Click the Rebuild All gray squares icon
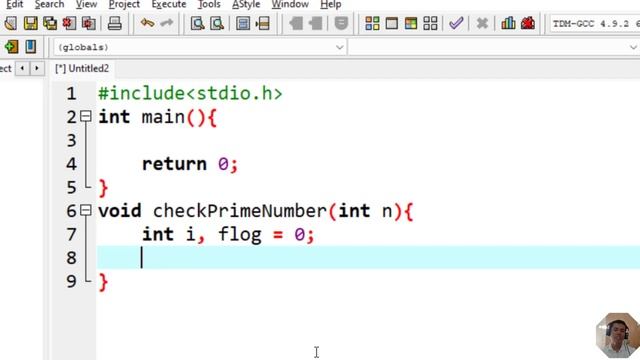Screen dimensions: 640x360 pyautogui.click(x=430, y=23)
